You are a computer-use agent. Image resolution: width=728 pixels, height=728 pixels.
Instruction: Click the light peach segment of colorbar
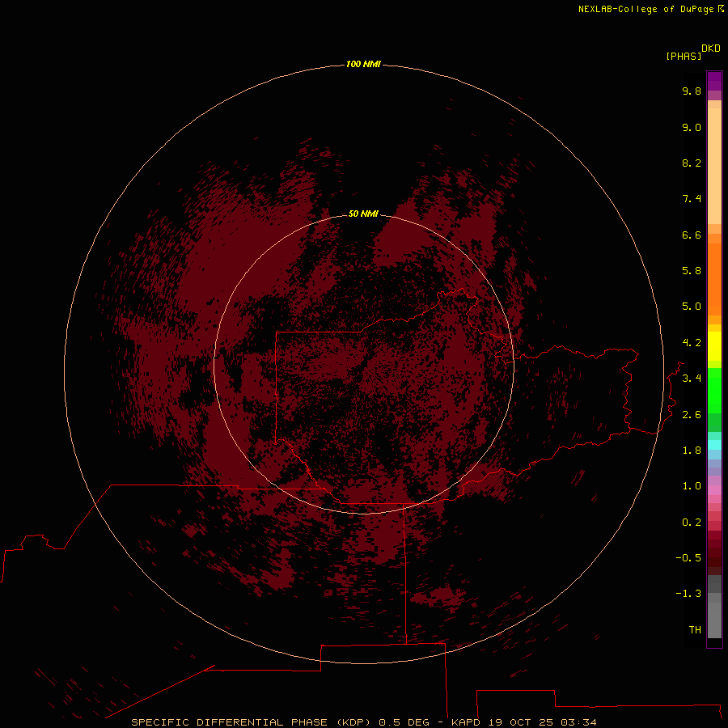click(x=714, y=166)
